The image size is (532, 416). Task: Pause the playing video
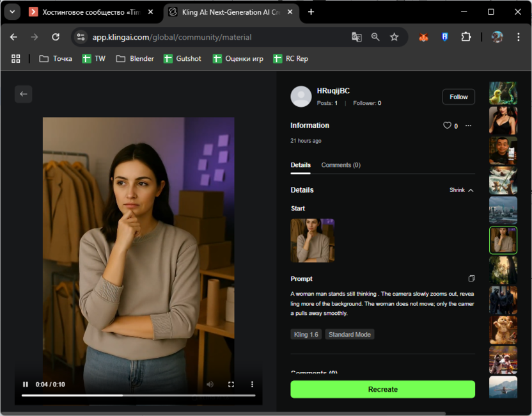tap(26, 384)
